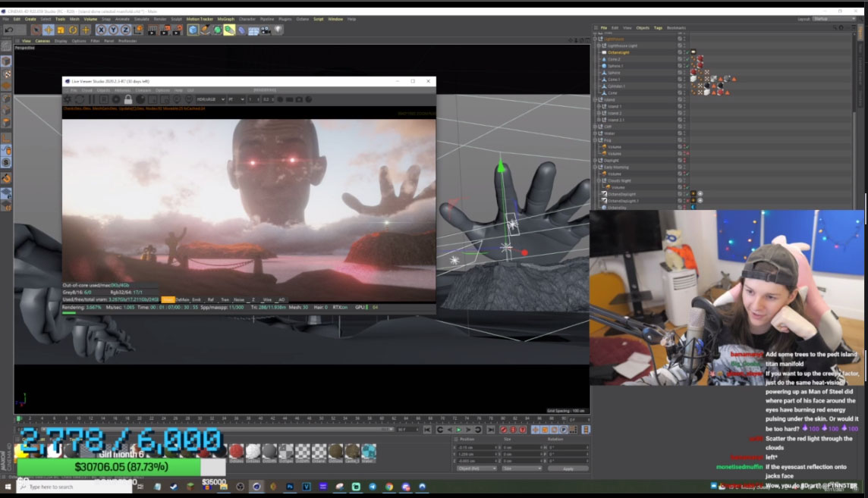The width and height of the screenshot is (868, 498).
Task: Toggle X axis lock
Action: (101, 30)
